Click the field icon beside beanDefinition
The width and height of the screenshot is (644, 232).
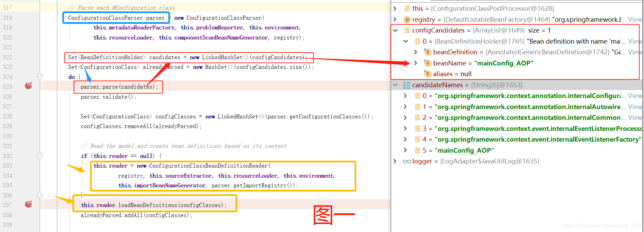pos(428,52)
